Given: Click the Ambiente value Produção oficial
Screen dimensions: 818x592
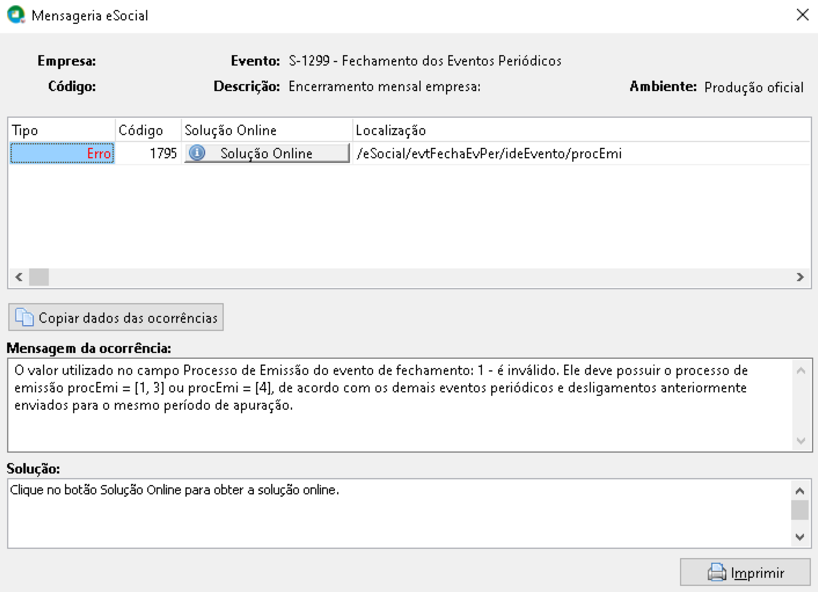Looking at the screenshot, I should (x=754, y=87).
